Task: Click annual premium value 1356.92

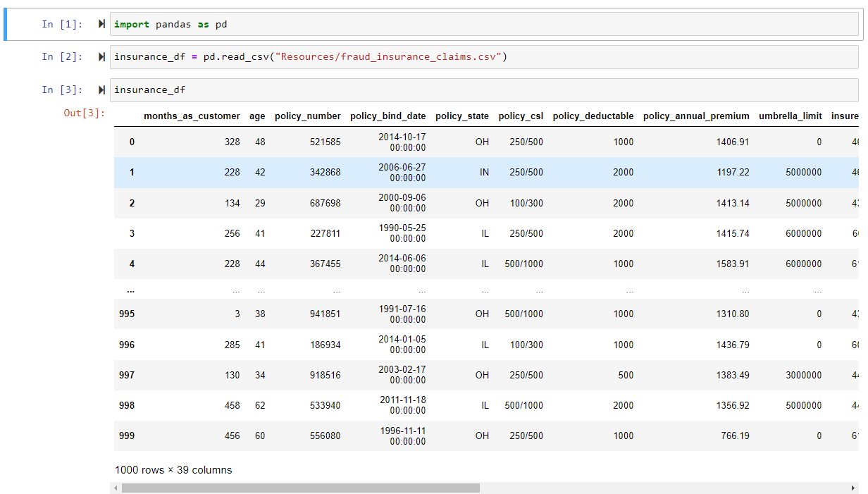Action: point(733,405)
